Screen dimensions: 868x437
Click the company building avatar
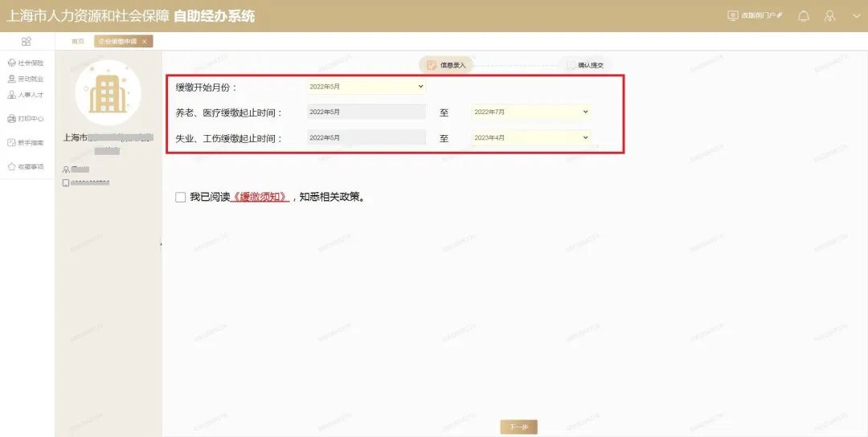(108, 93)
